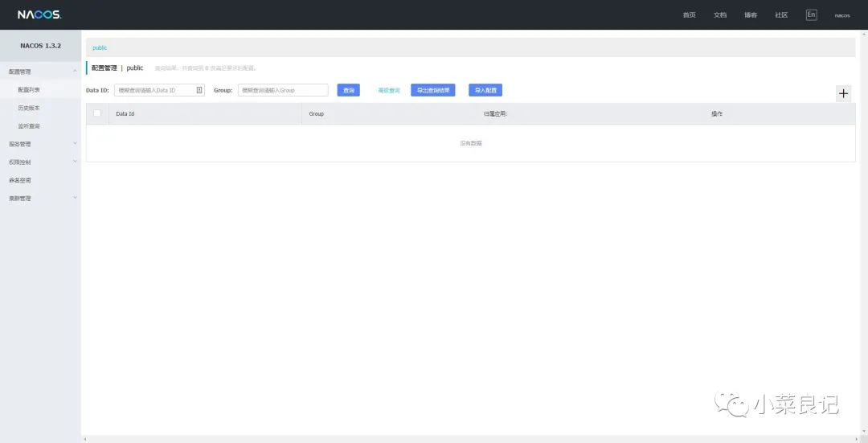Click the 导出查询结果 export button
The height and width of the screenshot is (443, 868).
(433, 90)
